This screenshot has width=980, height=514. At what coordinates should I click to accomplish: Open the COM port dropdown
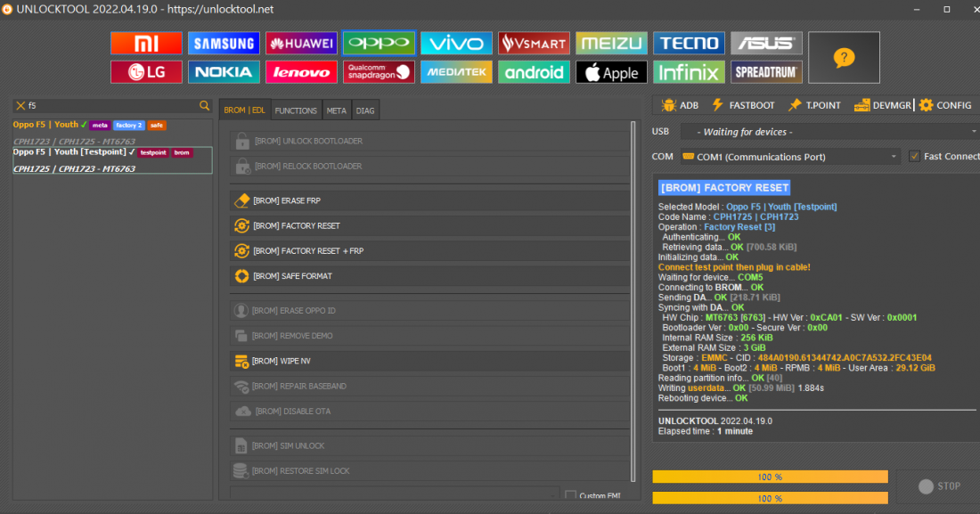790,156
